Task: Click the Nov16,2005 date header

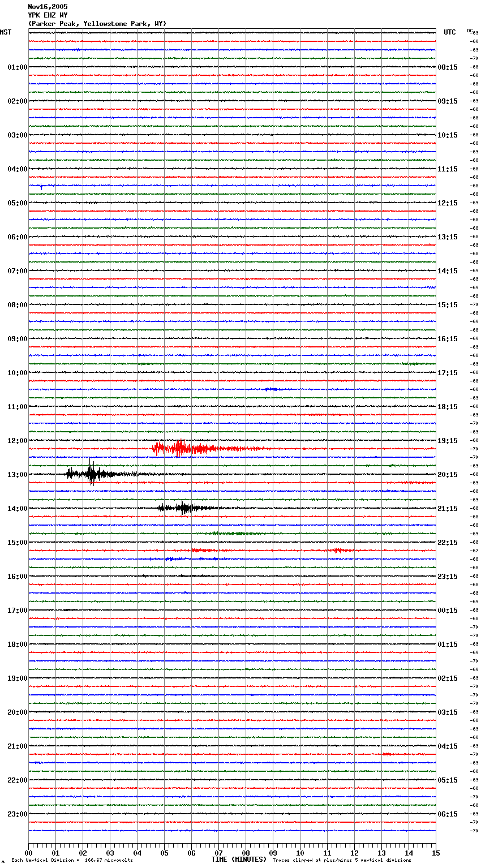Action: (x=48, y=7)
